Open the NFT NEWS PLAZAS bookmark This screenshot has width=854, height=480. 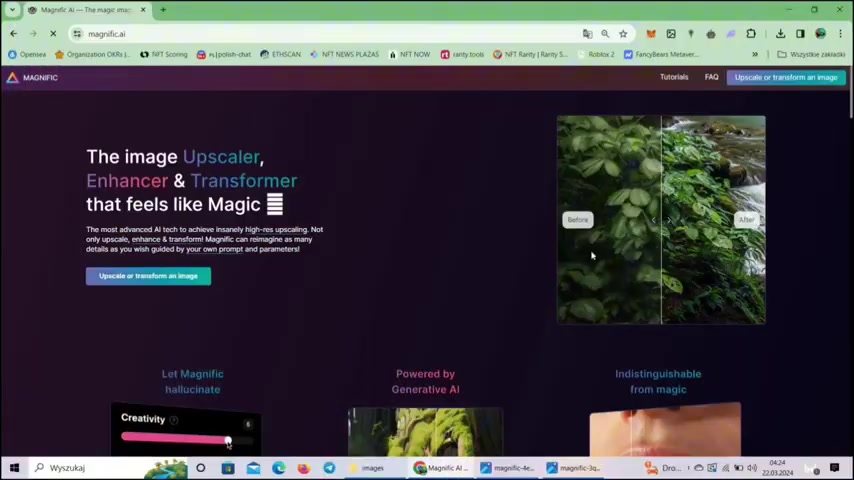(344, 54)
